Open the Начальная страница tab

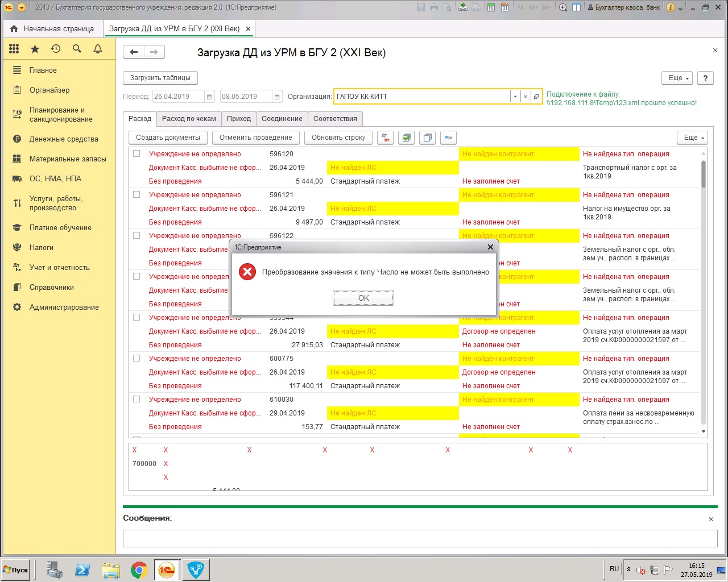52,28
